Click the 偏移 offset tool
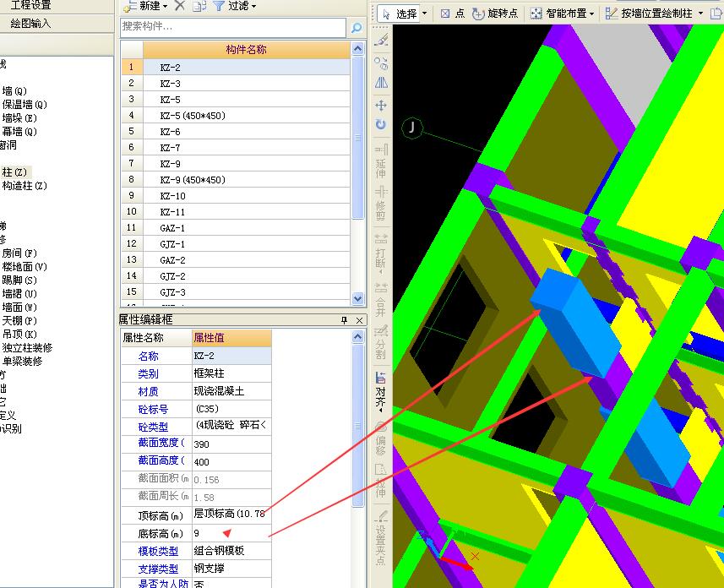The height and width of the screenshot is (588, 724). (381, 438)
